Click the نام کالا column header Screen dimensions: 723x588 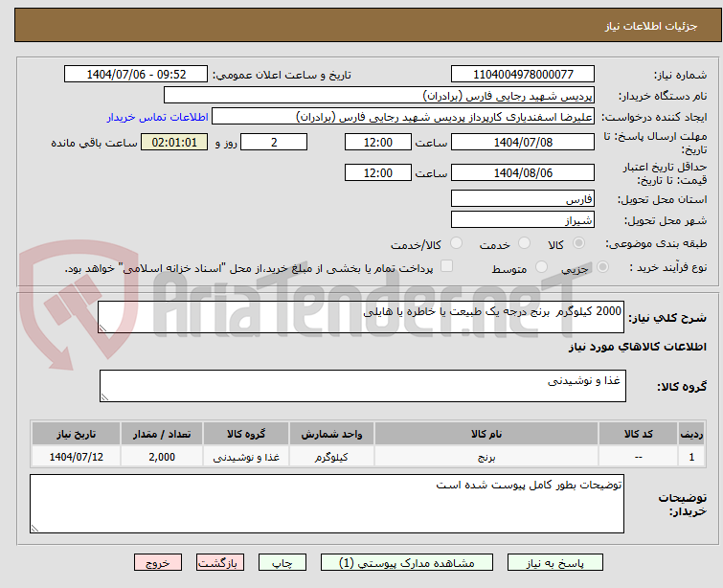[x=486, y=434]
